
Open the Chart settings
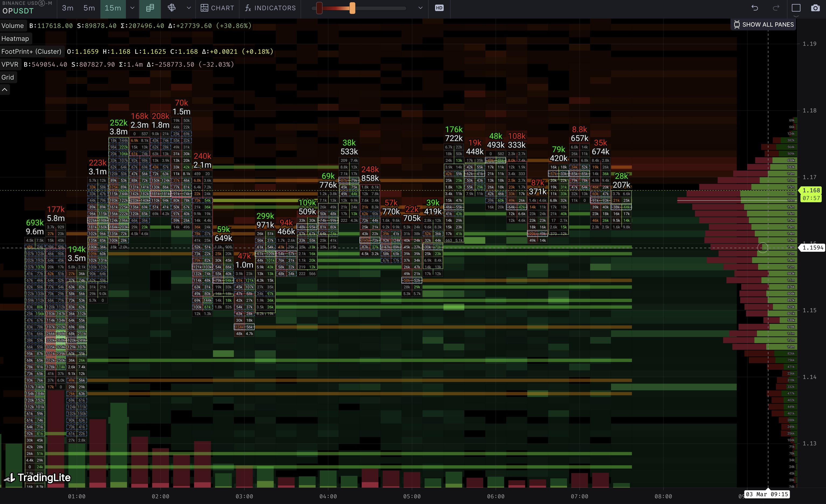[217, 8]
